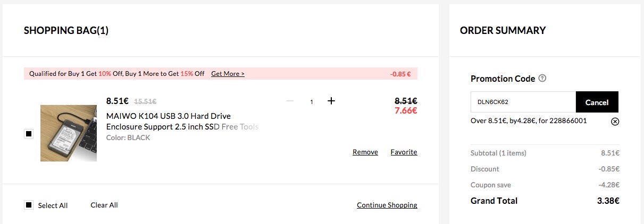Focus the promotion code input field
Screen dimensions: 644x224
[x=523, y=102]
